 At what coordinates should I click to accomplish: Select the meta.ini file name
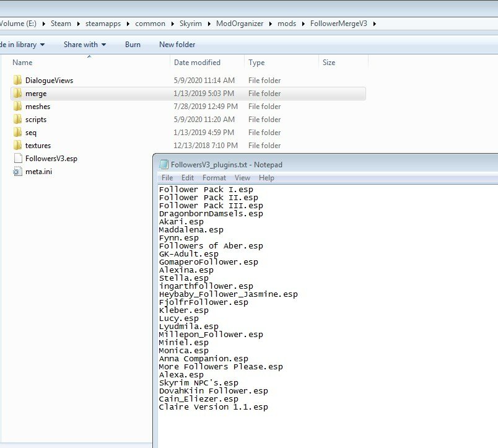click(39, 172)
